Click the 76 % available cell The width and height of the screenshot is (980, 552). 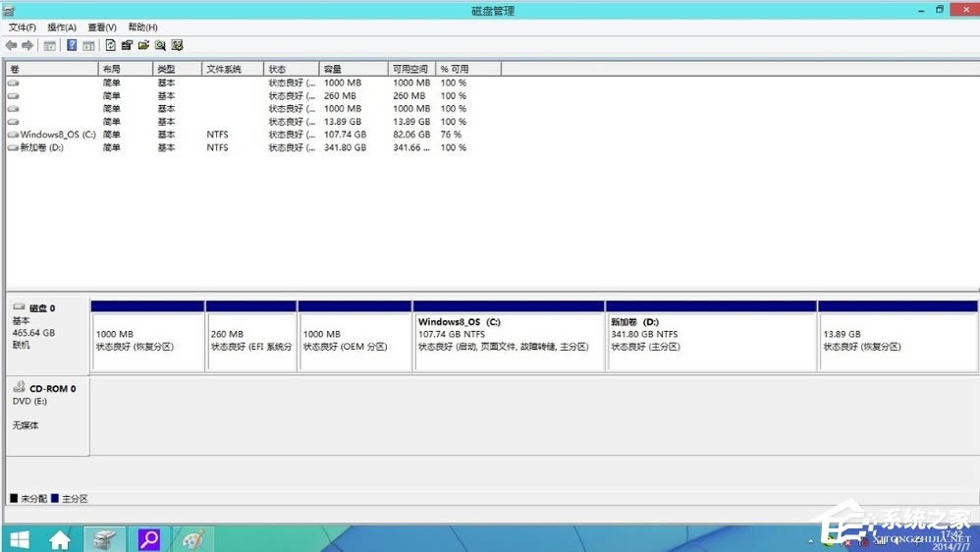(451, 135)
